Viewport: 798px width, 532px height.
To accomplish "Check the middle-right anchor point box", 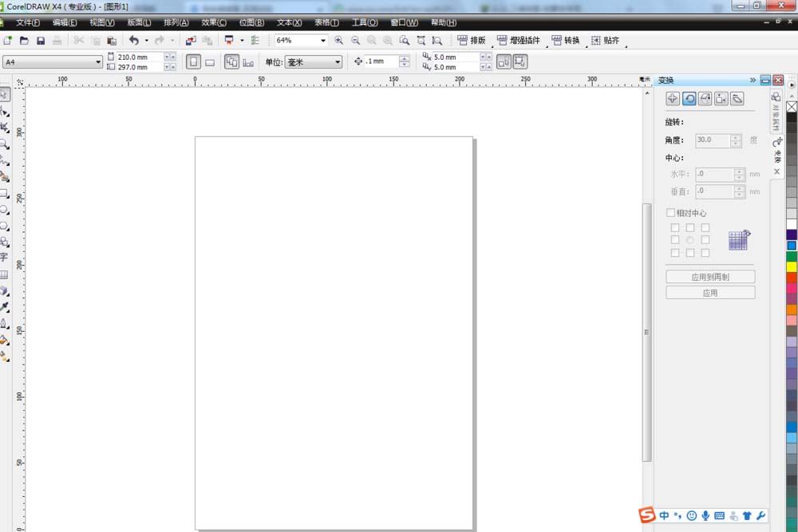I will 705,239.
